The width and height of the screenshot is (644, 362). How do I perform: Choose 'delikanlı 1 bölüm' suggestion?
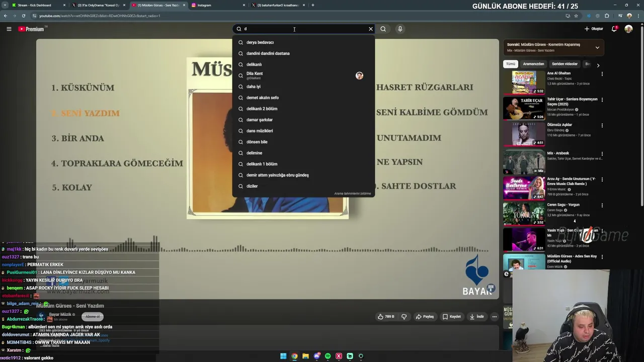point(304,164)
